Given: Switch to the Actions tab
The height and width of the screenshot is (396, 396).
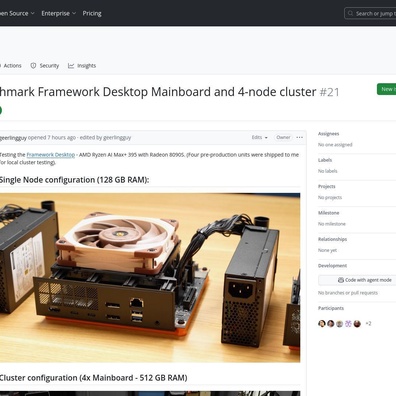Looking at the screenshot, I should click(x=11, y=66).
